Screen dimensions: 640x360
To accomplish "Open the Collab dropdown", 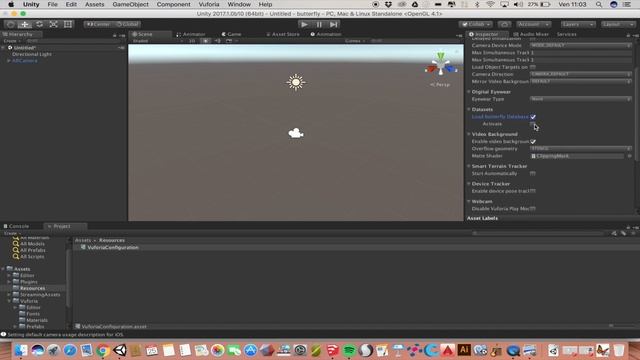I will [x=476, y=24].
